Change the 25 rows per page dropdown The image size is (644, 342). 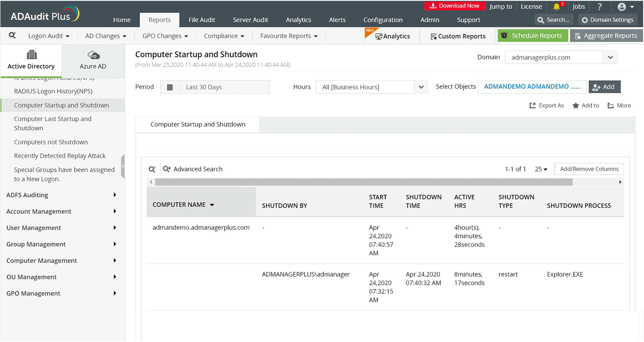(x=541, y=169)
